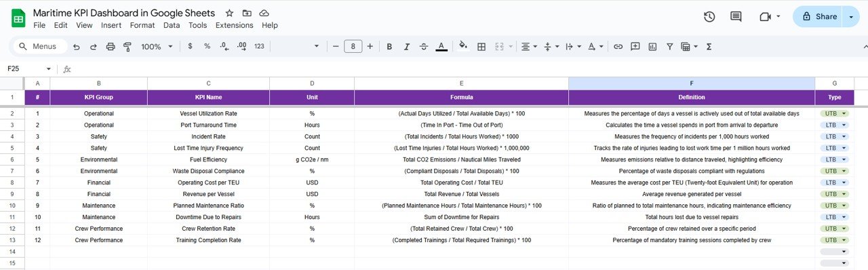
Task: Open the fill color bucket
Action: pyautogui.click(x=463, y=47)
